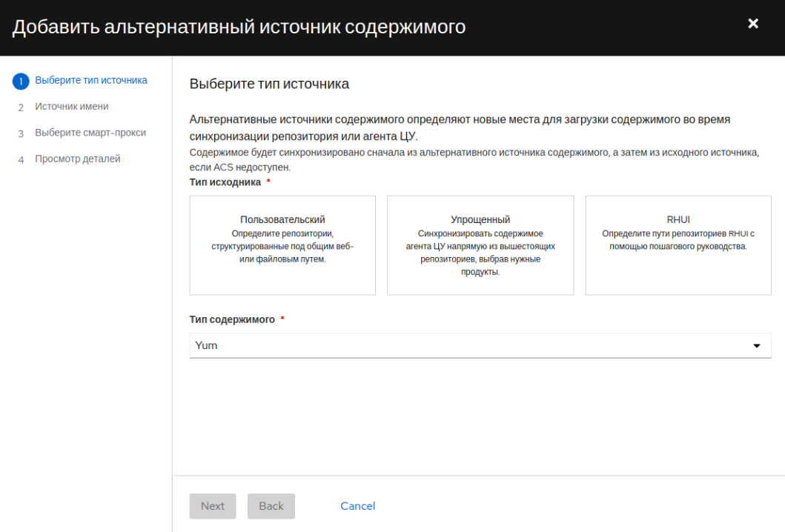Click the main panel heading "Выберите тип источника"
This screenshot has width=785, height=532.
(x=269, y=84)
